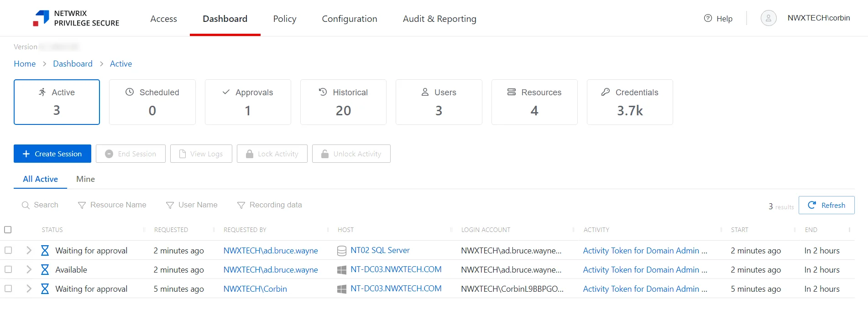The height and width of the screenshot is (330, 868).
Task: Check the Available session row checkbox
Action: click(8, 269)
